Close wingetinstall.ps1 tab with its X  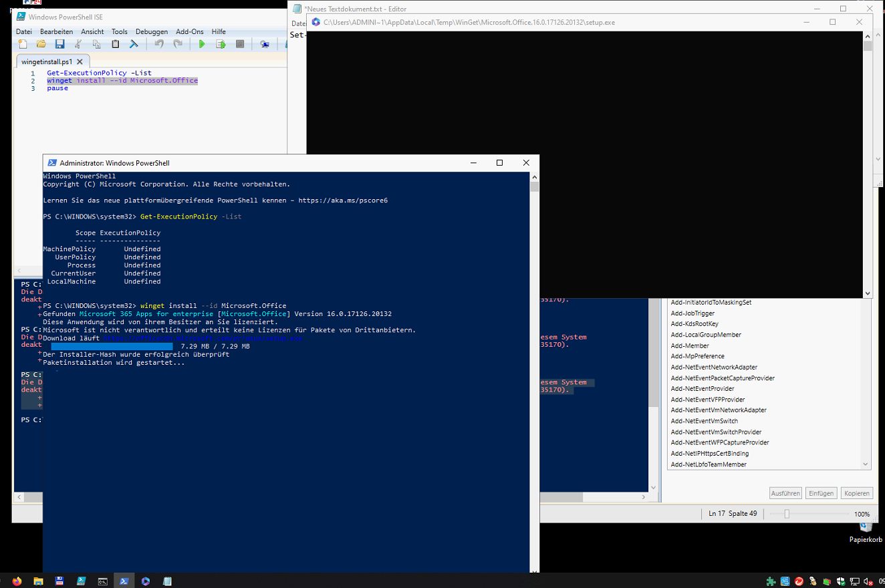pos(79,61)
